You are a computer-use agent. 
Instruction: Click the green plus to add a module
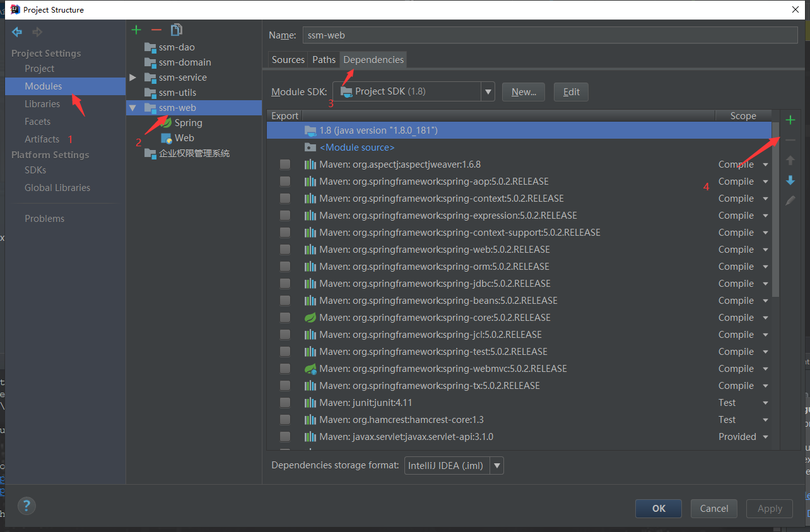(x=136, y=29)
